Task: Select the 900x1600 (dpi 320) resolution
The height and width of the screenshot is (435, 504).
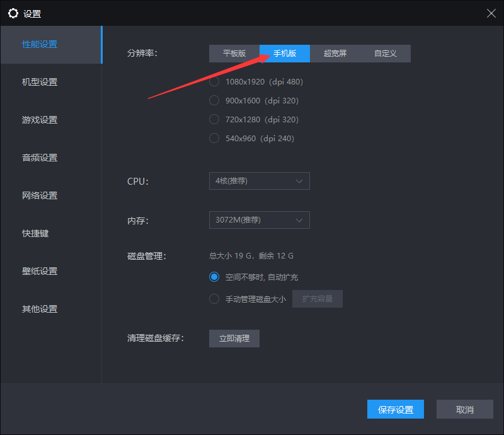Action: click(214, 100)
